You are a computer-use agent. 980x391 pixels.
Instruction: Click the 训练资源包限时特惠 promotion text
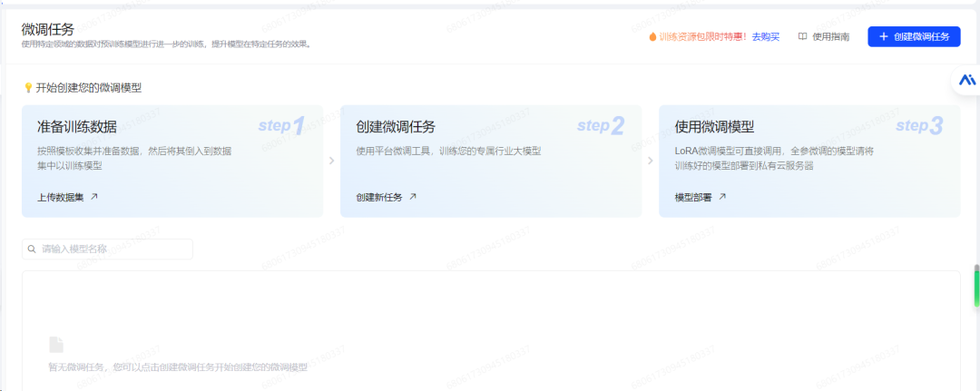click(702, 37)
